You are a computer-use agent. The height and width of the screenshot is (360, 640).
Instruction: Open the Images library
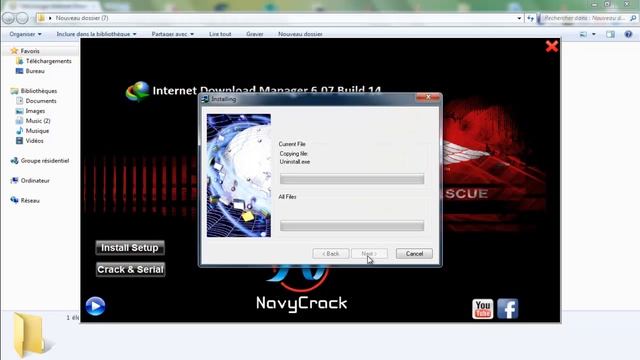pyautogui.click(x=35, y=111)
